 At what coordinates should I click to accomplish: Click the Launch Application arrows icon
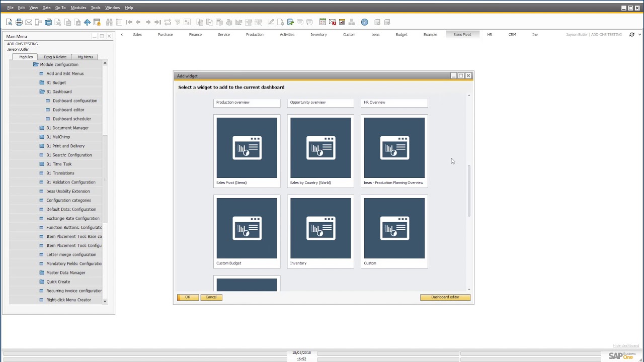pos(87,22)
